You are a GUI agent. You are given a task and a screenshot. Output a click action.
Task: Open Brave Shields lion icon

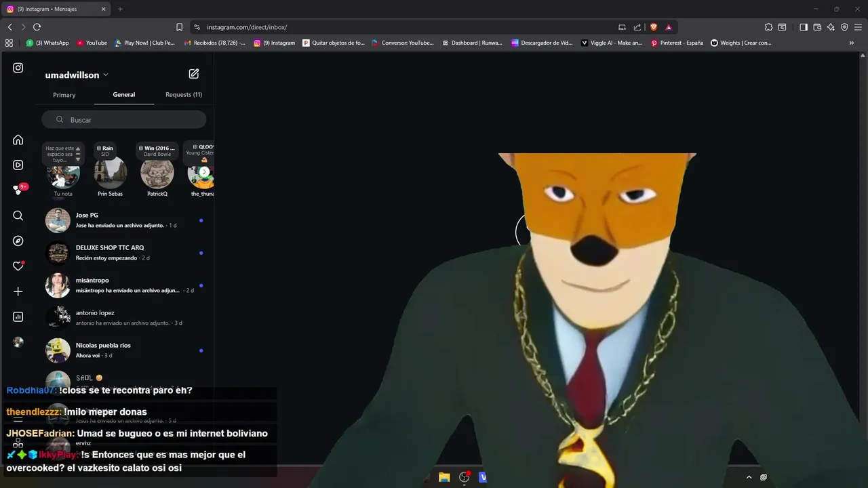[654, 27]
